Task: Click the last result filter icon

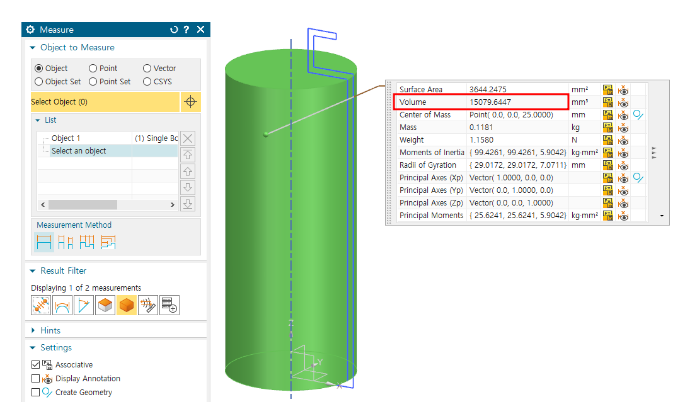Action: [170, 305]
